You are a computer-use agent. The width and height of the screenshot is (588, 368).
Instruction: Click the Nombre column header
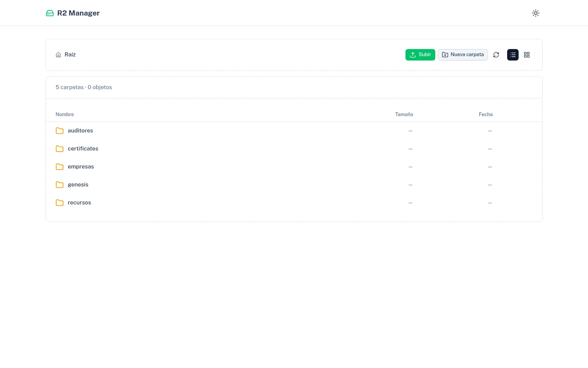point(65,114)
